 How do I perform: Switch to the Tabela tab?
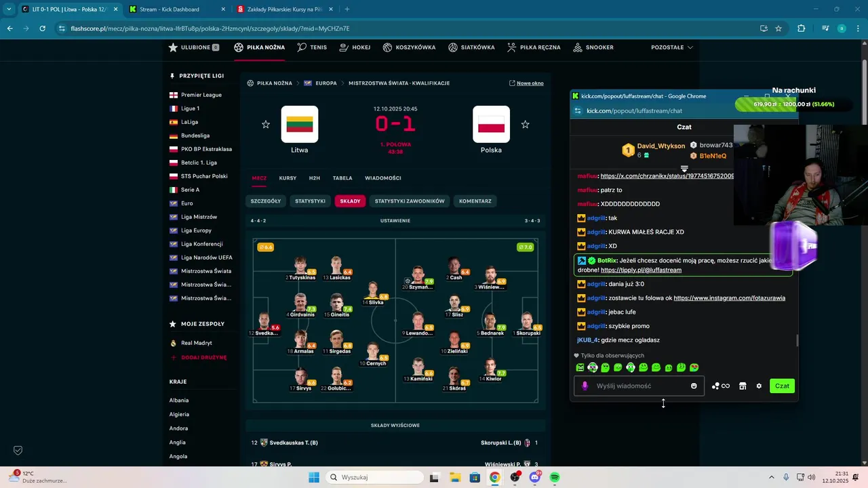point(342,178)
